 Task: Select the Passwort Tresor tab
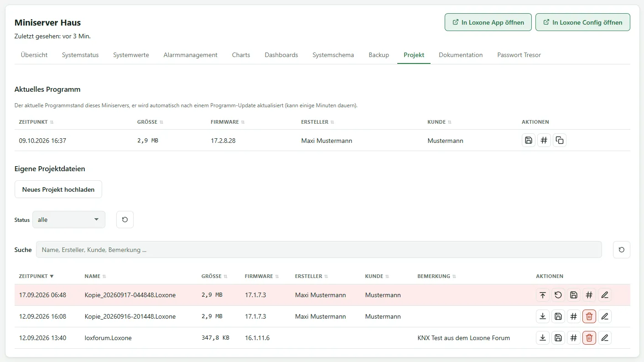(x=519, y=55)
